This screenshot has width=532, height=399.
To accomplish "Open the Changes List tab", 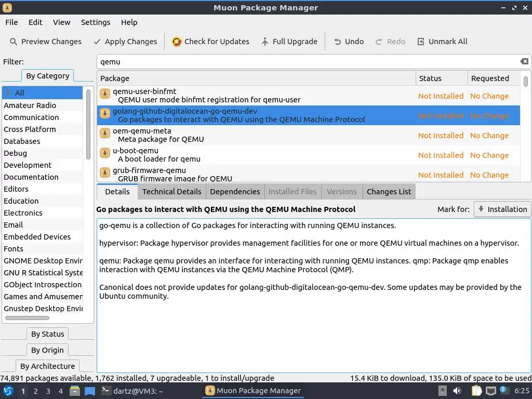I will [389, 192].
